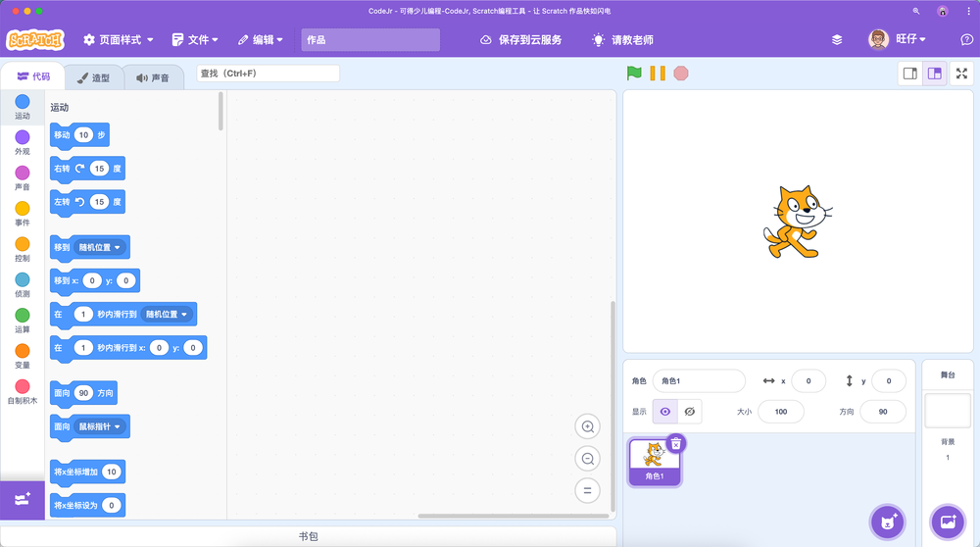
Task: Switch to the 造型 tab
Action: pyautogui.click(x=95, y=77)
